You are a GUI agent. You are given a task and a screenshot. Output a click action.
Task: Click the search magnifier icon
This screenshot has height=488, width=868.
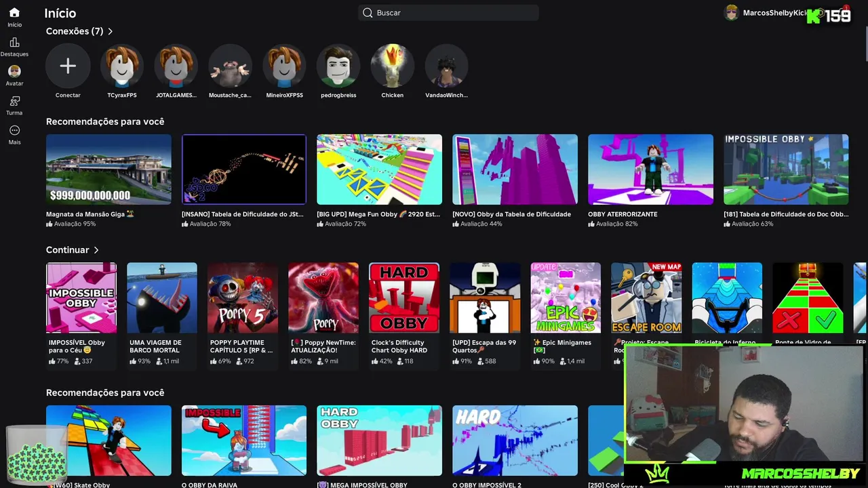[368, 13]
